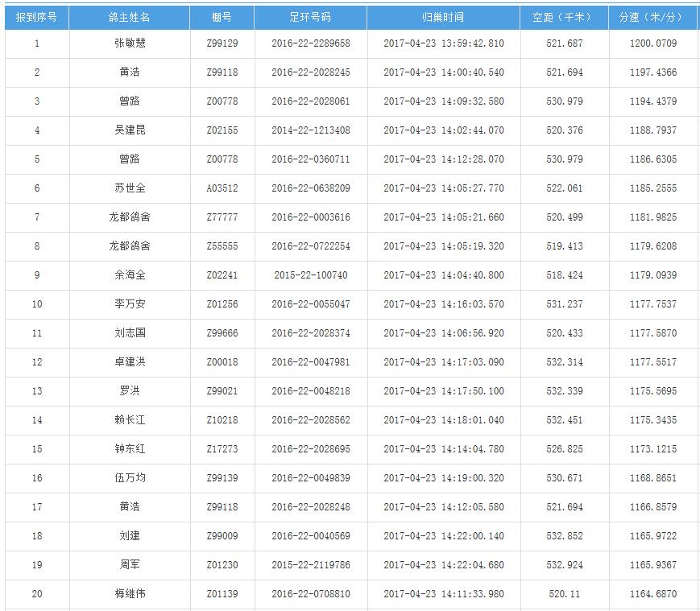Select the 棚号 column header
The height and width of the screenshot is (611, 700).
[x=222, y=18]
